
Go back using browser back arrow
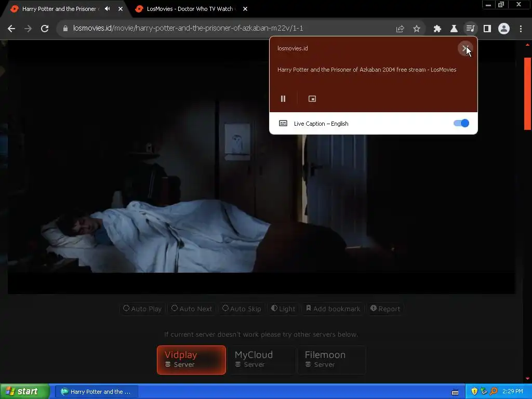point(11,29)
